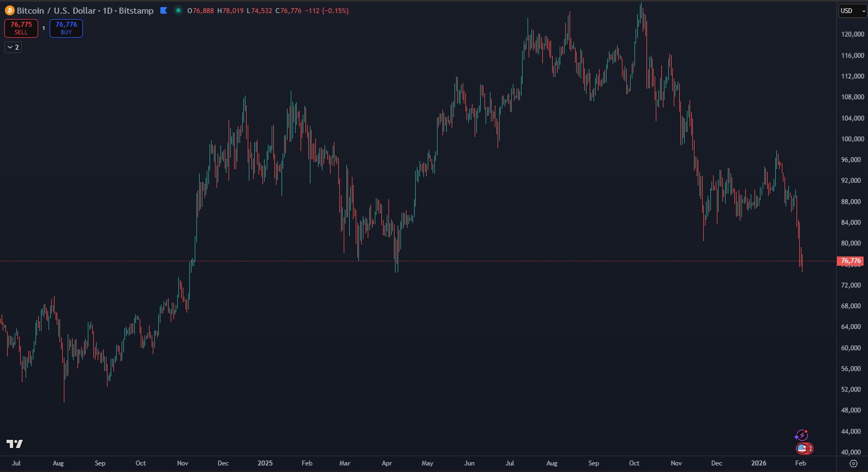The height and width of the screenshot is (472, 868).
Task: Click the Nov label at left of 2025
Action: point(183,463)
